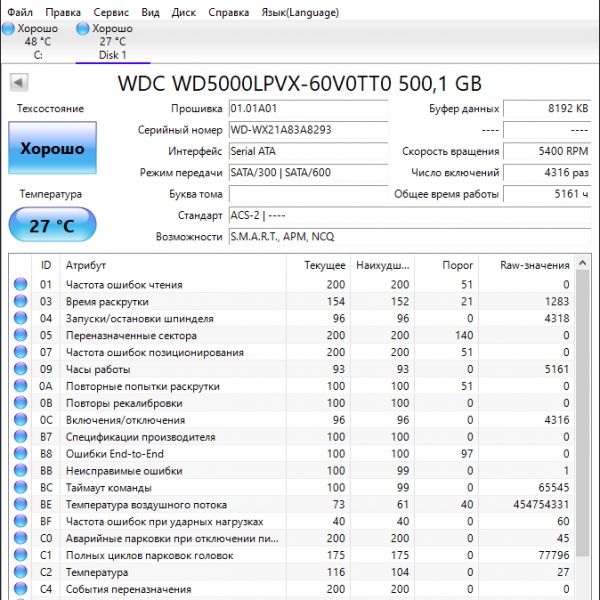Click status icon for C0 Аварийные парковки
Image resolution: width=600 pixels, height=600 pixels.
point(20,538)
